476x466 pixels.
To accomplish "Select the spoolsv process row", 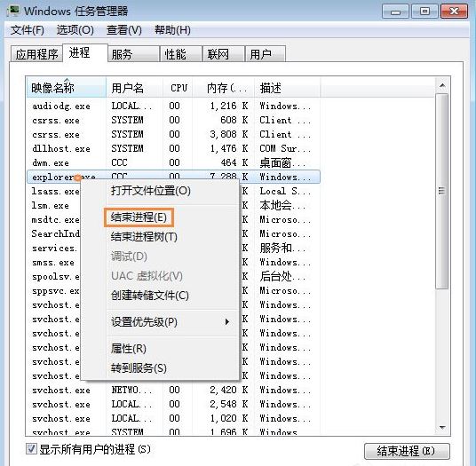I will pos(55,276).
